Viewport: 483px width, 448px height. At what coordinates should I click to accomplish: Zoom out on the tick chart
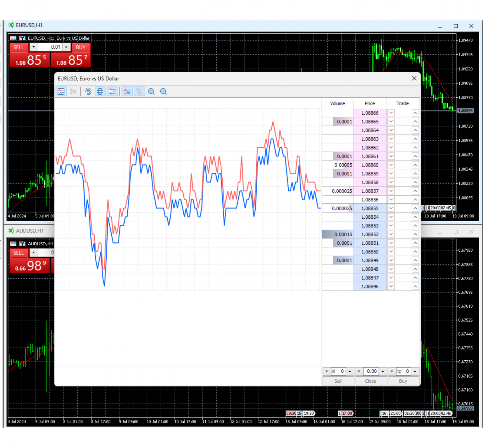(163, 91)
